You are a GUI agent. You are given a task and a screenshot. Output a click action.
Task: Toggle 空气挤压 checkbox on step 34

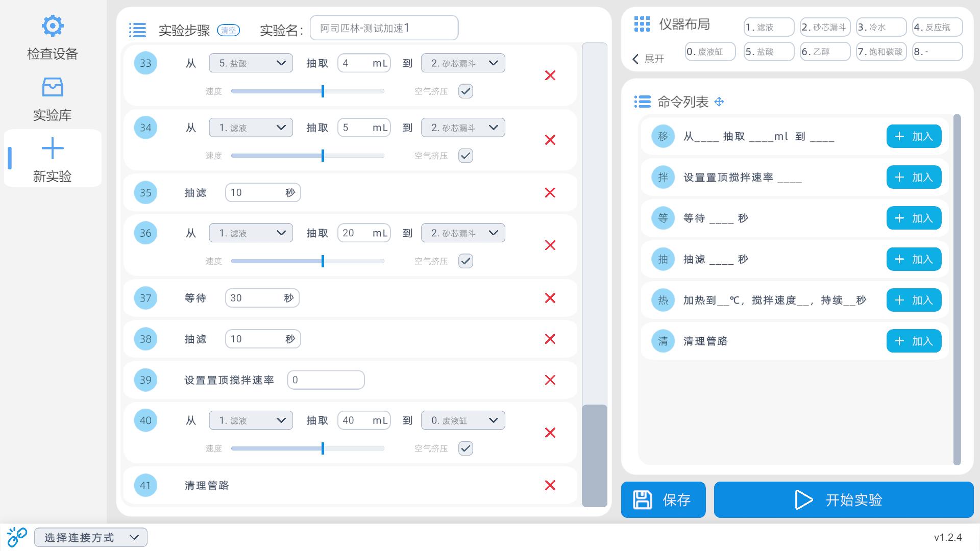click(464, 155)
